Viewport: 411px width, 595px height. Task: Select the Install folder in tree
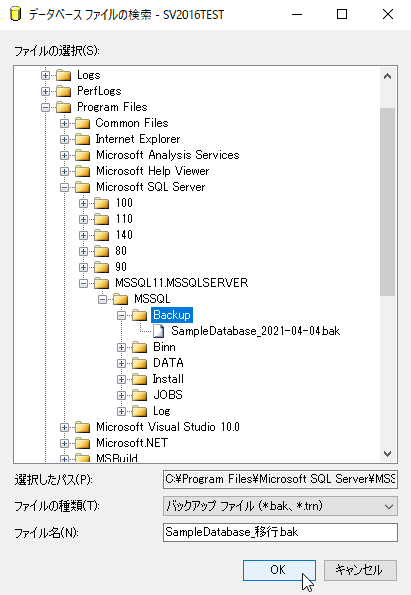(x=168, y=379)
